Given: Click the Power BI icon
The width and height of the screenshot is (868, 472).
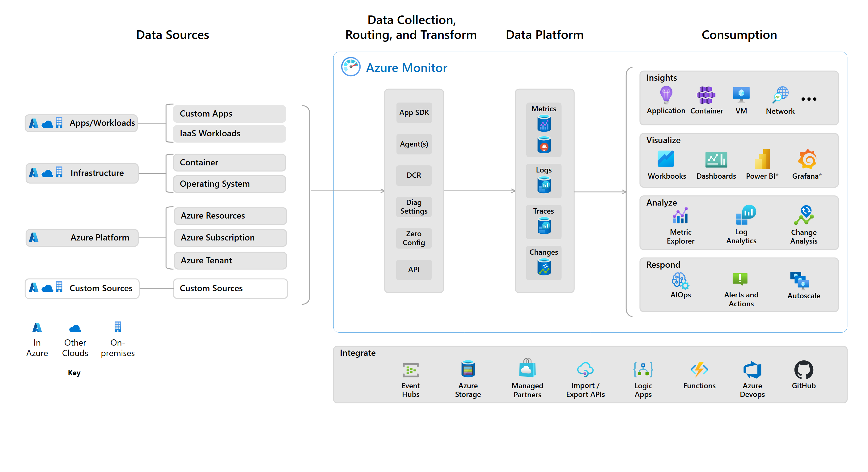Looking at the screenshot, I should pyautogui.click(x=762, y=159).
